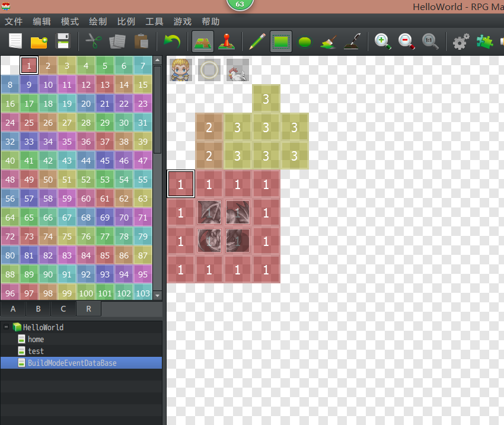This screenshot has height=425, width=504.
Task: Select the blond hero event on the map
Action: [x=181, y=70]
